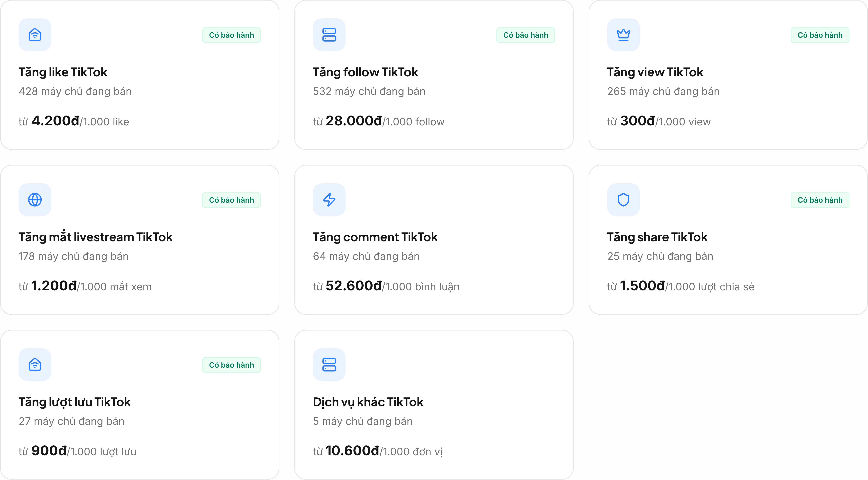Click the price 'từ 300đ/1.000 view'
This screenshot has height=480, width=868.
[x=659, y=121]
